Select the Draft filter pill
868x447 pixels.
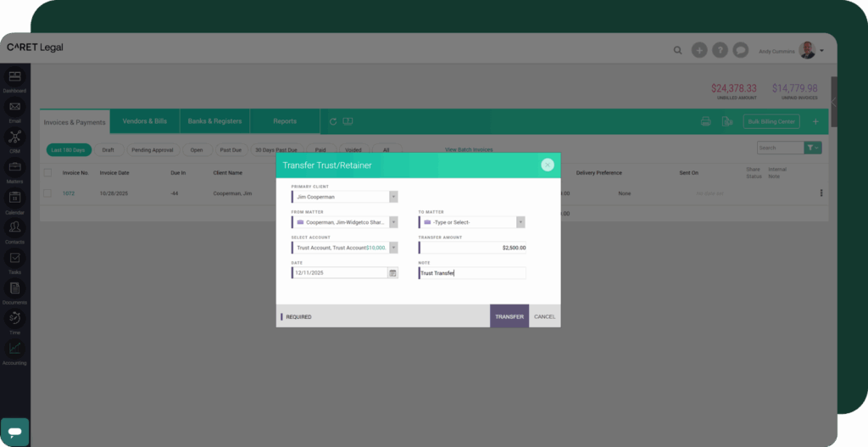coord(108,150)
